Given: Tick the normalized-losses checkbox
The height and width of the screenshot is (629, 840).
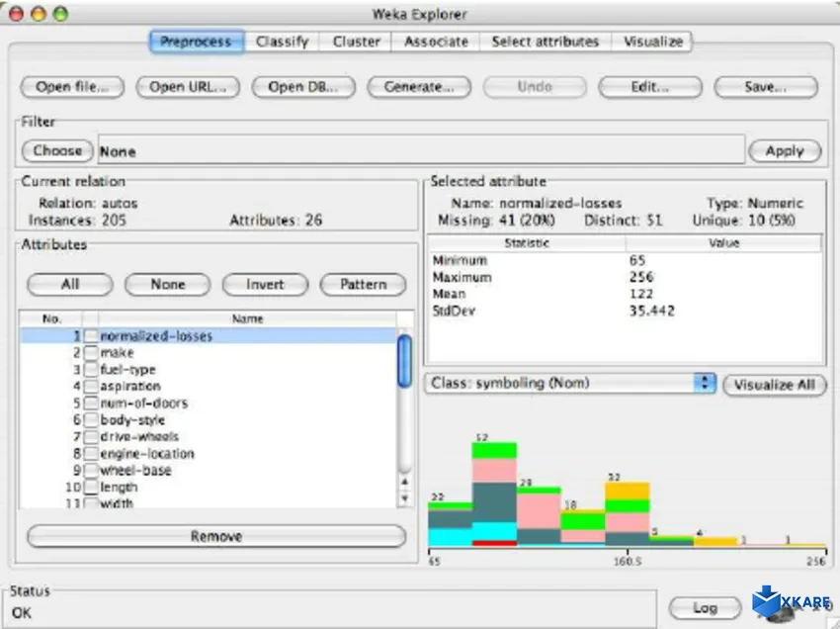Looking at the screenshot, I should (x=91, y=336).
